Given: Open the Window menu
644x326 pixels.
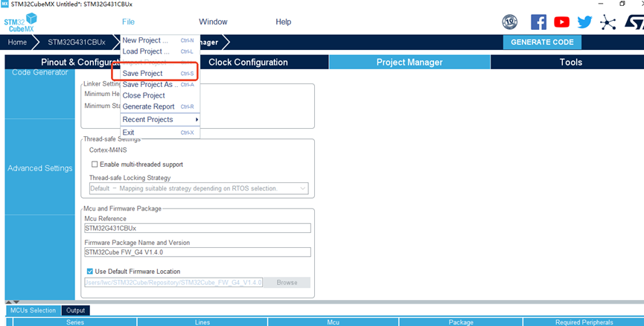Looking at the screenshot, I should [213, 22].
